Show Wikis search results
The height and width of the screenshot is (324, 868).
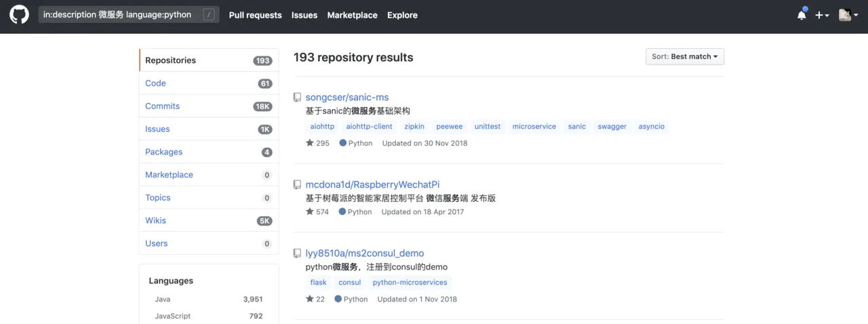coord(209,220)
